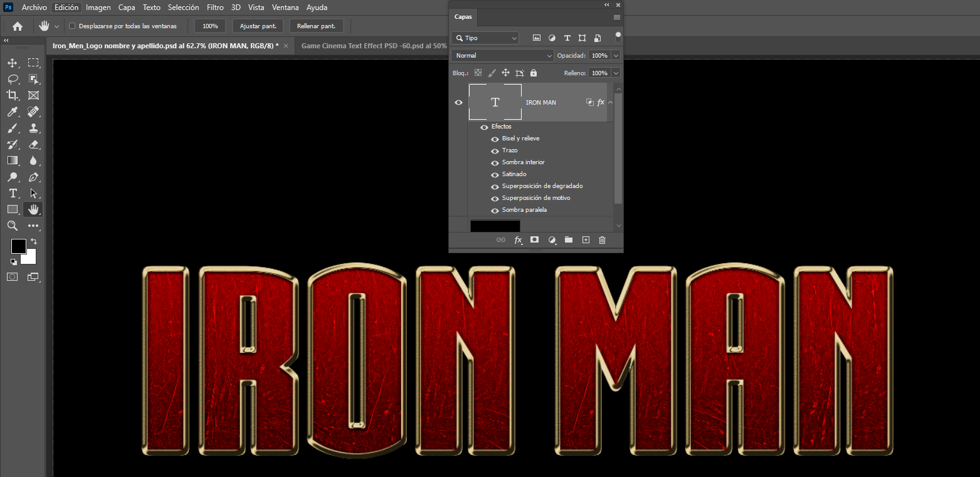Image resolution: width=980 pixels, height=477 pixels.
Task: Select the Eraser tool
Action: (x=33, y=144)
